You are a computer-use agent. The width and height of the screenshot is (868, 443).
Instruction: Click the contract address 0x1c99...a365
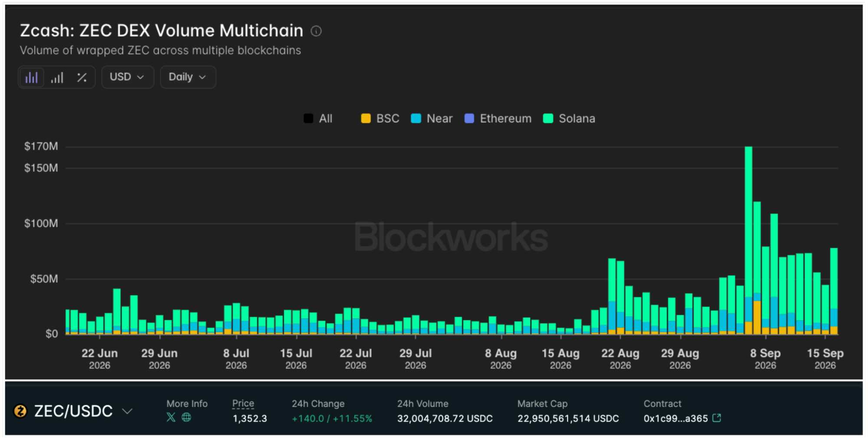pyautogui.click(x=676, y=419)
